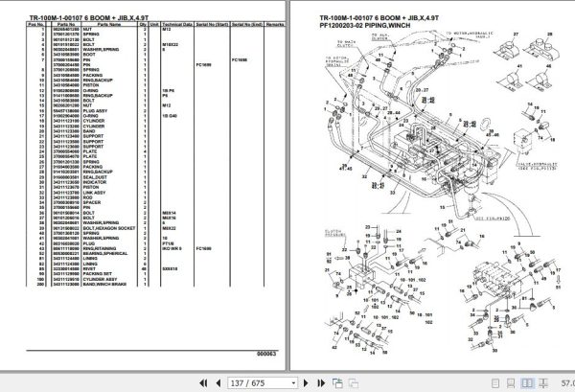
Task: Click the left page title TR-100M-1-00107 6 BOOM
Action: [x=89, y=18]
